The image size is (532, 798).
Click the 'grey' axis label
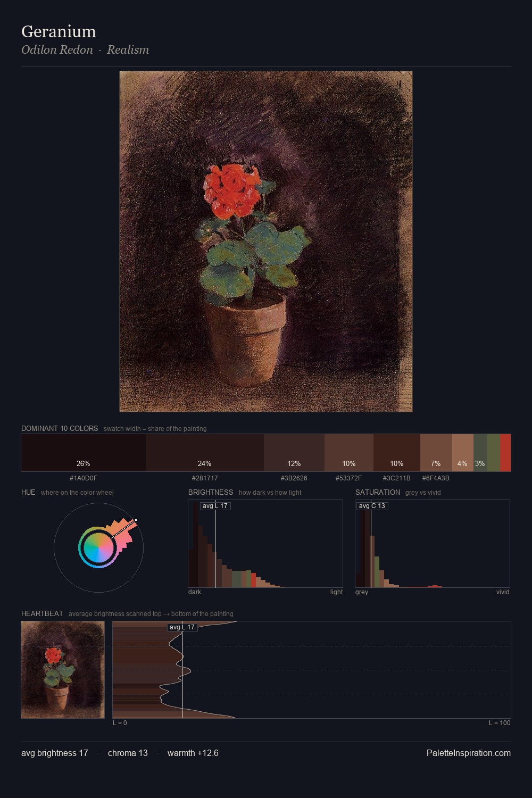pos(362,592)
